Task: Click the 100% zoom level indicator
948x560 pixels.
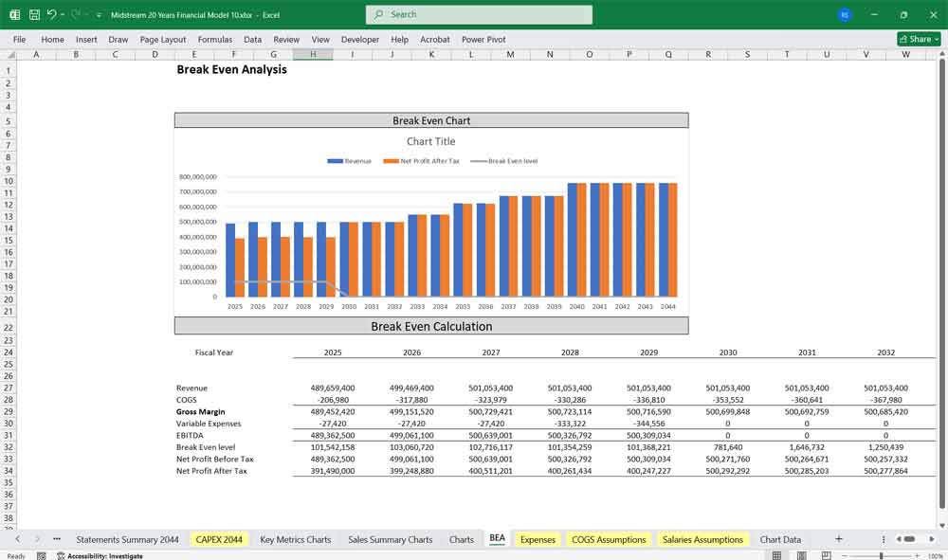Action: point(936,554)
